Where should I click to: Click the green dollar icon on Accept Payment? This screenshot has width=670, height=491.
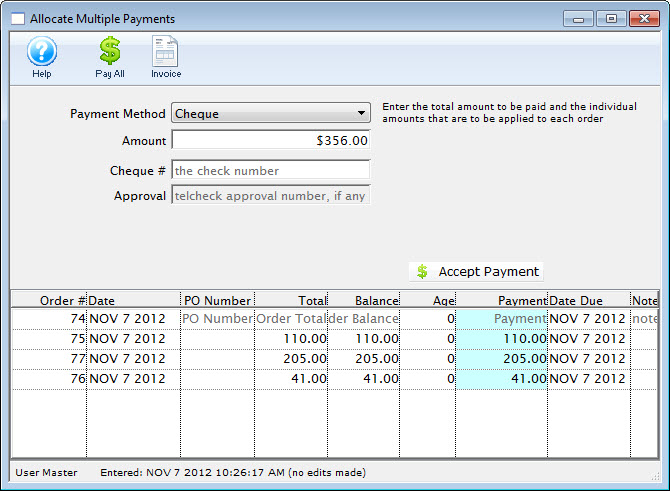[422, 271]
